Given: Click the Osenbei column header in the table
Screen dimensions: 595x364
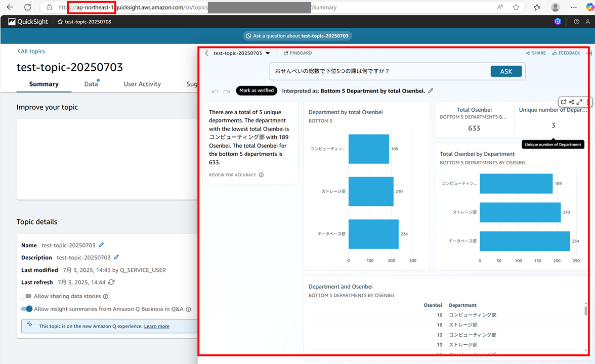Looking at the screenshot, I should (x=433, y=305).
